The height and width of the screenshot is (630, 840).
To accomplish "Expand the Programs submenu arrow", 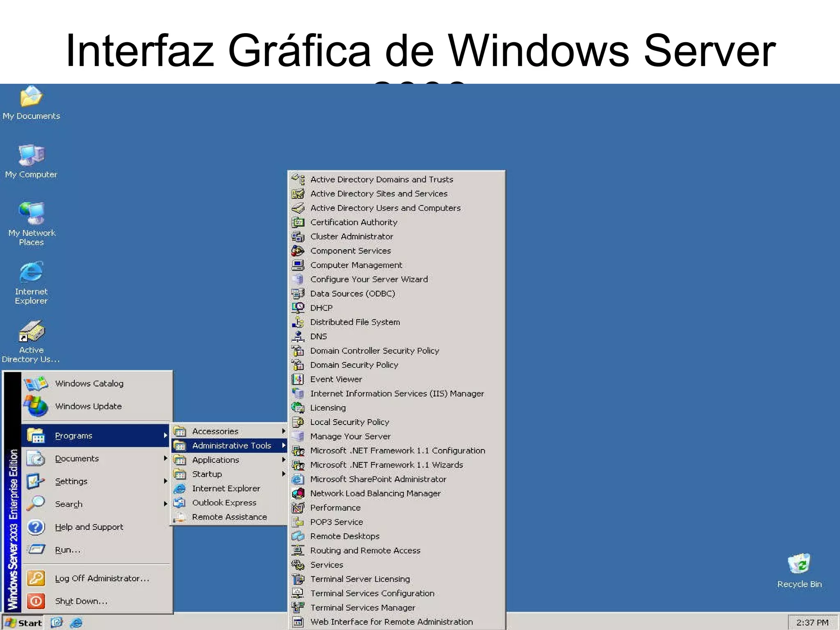I will coord(165,436).
